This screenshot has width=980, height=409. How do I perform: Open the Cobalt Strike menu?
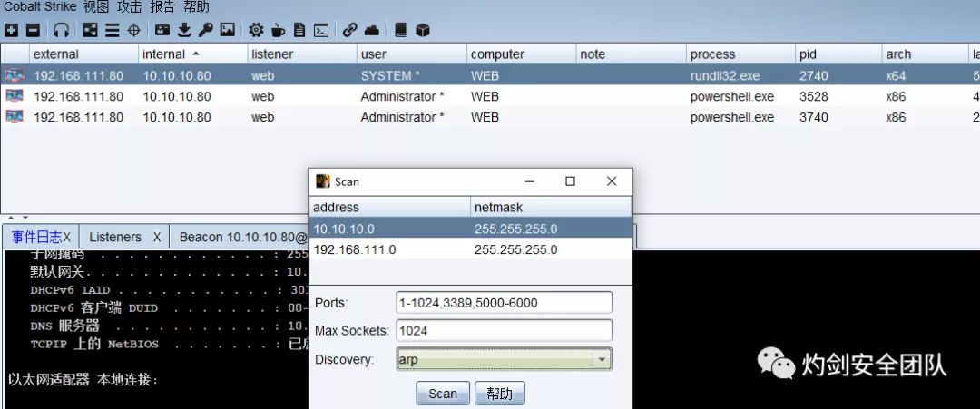click(41, 7)
